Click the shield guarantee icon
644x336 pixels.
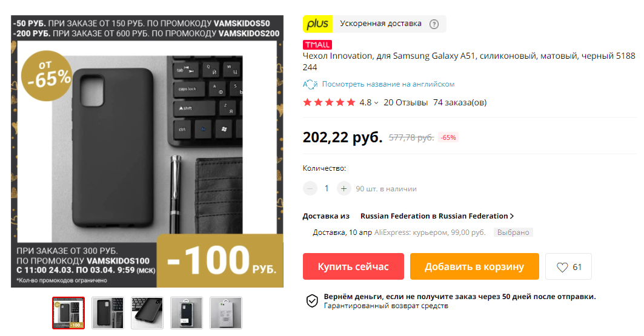312,301
